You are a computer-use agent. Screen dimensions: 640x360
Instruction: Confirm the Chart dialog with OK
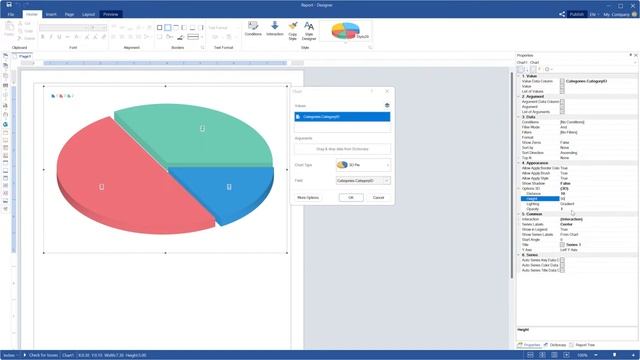(x=351, y=198)
